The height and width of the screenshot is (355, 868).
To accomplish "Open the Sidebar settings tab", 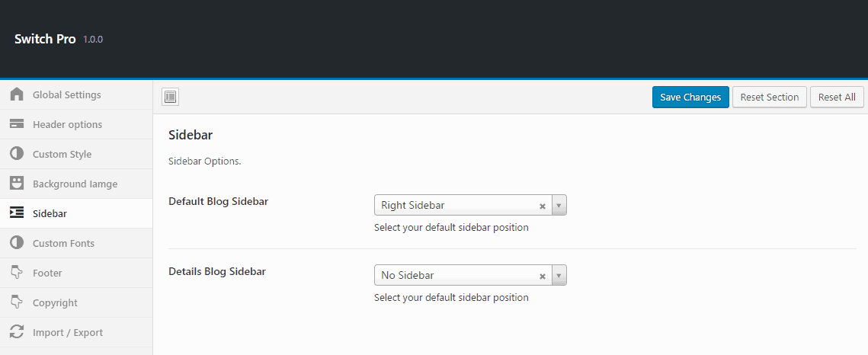I will point(50,213).
